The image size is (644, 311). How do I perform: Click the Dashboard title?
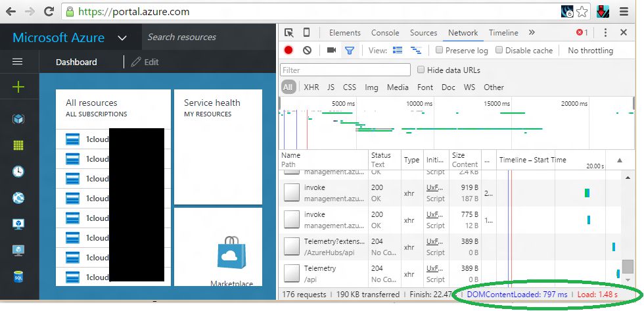click(x=76, y=62)
